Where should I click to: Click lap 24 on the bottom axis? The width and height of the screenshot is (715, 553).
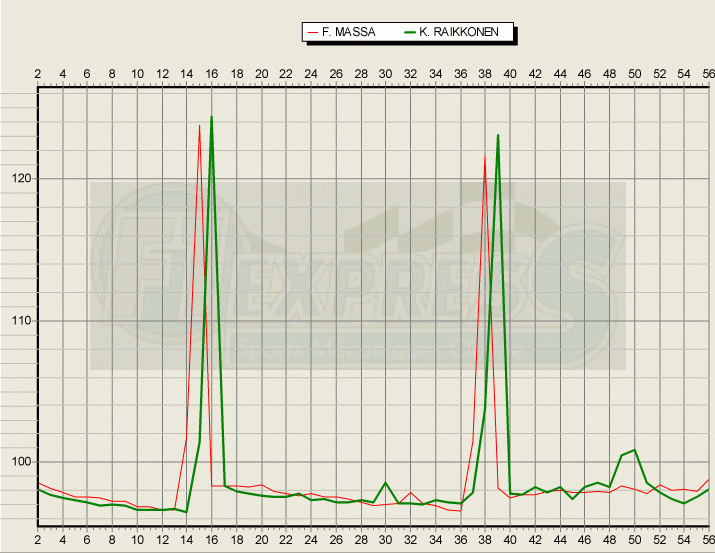(311, 540)
